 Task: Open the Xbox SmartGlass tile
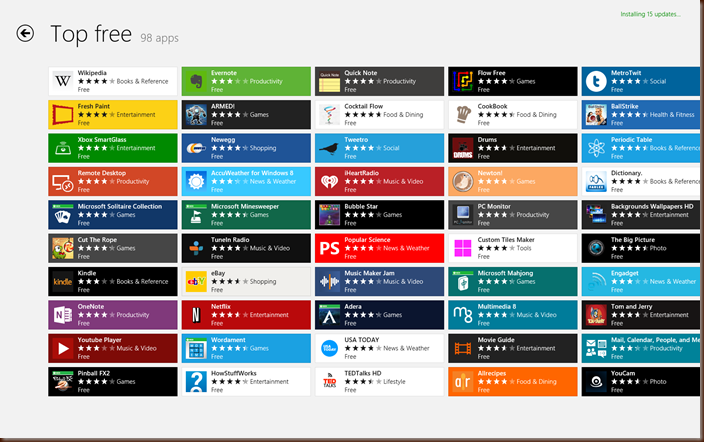point(112,148)
